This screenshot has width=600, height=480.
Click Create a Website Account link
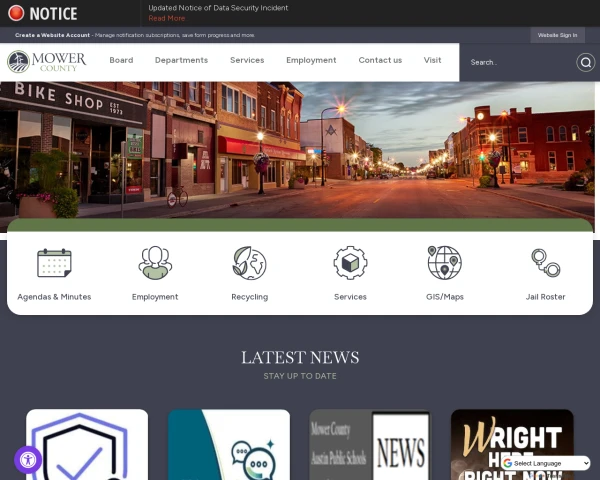point(52,35)
